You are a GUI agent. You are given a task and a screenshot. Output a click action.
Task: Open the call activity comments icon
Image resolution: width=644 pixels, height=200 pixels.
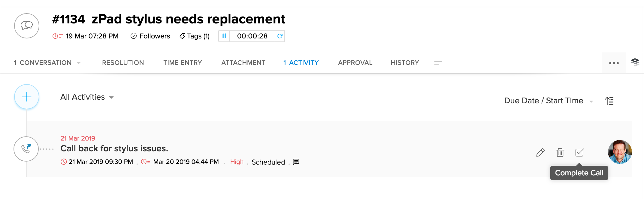[x=296, y=162]
